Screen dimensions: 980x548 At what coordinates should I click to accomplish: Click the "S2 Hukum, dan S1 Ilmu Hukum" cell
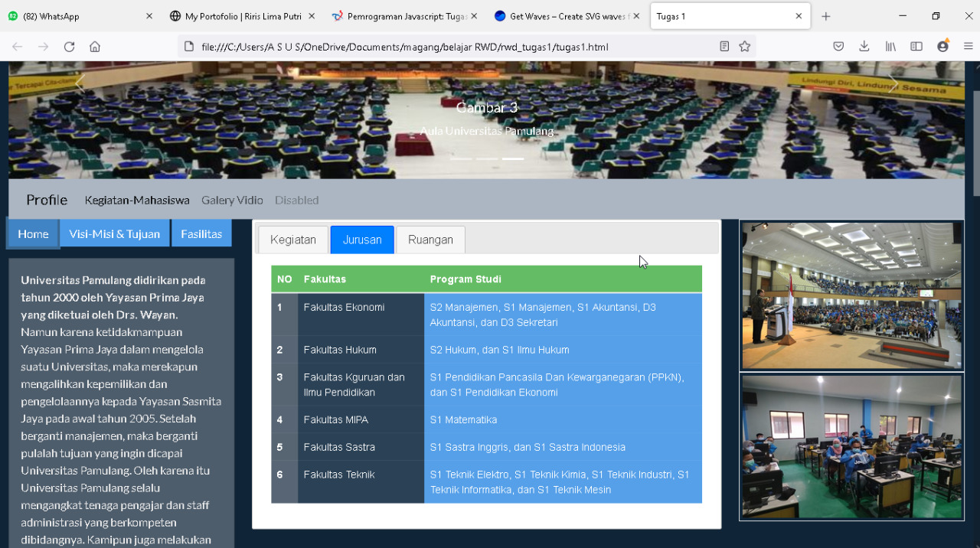pyautogui.click(x=563, y=350)
